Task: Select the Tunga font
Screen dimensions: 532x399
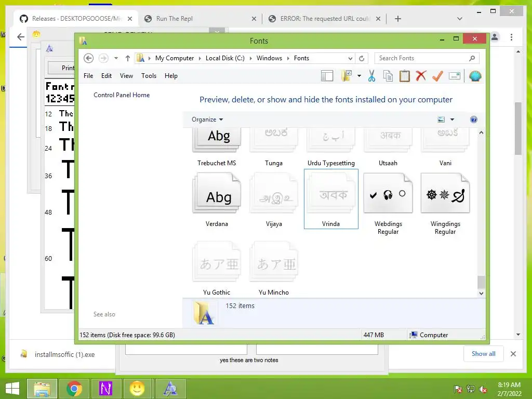Action: [274, 148]
